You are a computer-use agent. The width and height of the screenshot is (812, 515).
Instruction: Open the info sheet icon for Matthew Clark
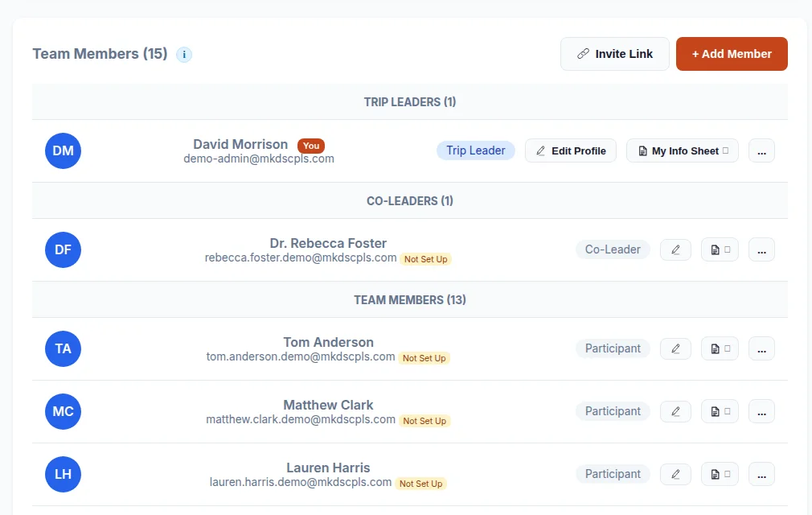[x=720, y=411]
